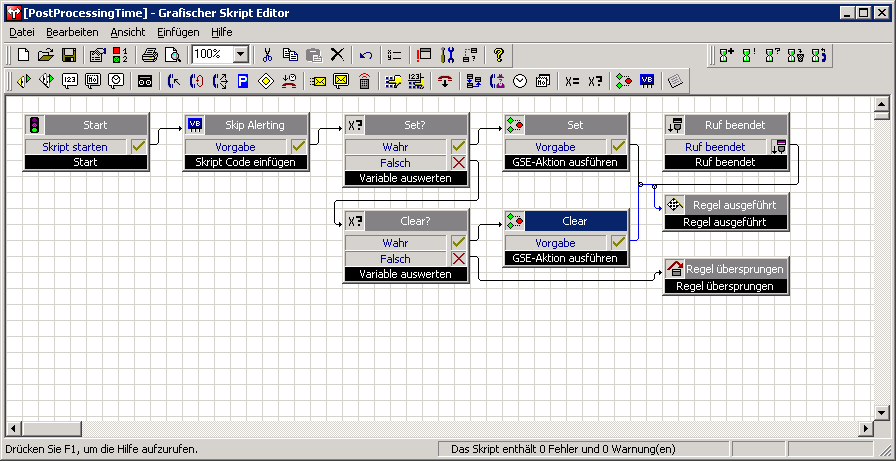Screen dimensions: 896x461
Task: Click the printer icon in toolbar
Action: tap(149, 55)
